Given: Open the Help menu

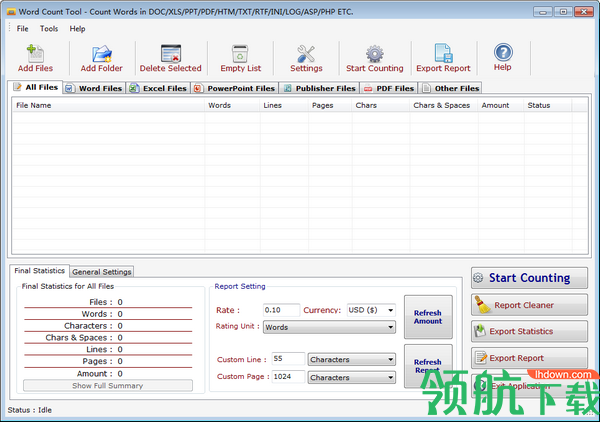Looking at the screenshot, I should tap(77, 29).
